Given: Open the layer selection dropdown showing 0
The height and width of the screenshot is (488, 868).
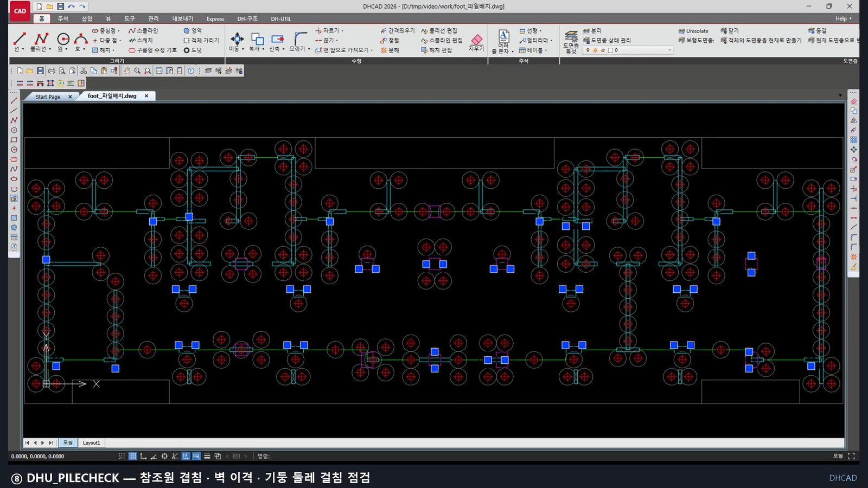Looking at the screenshot, I should [x=628, y=50].
